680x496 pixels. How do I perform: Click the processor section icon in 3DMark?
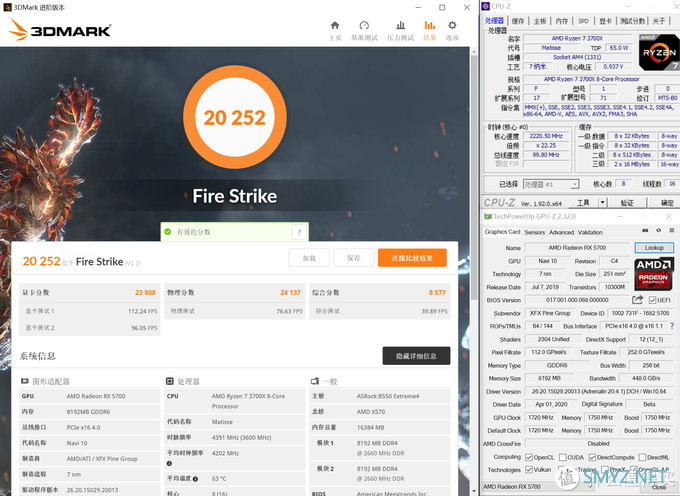tap(170, 381)
